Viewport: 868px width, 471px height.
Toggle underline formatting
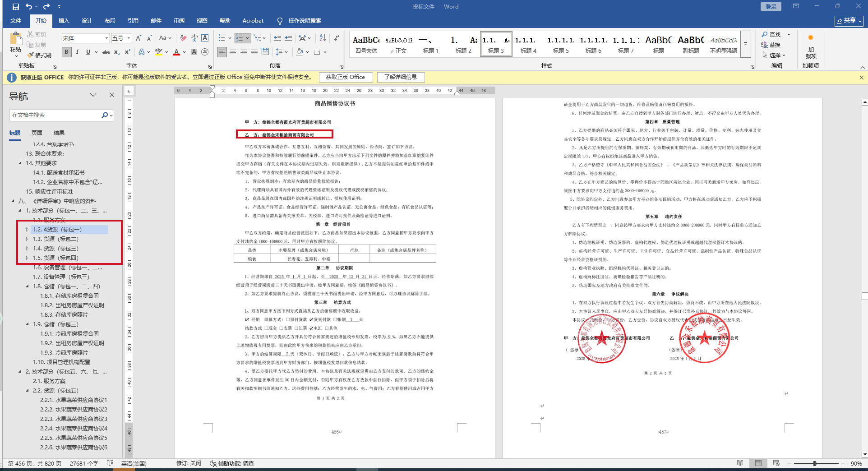click(x=88, y=52)
